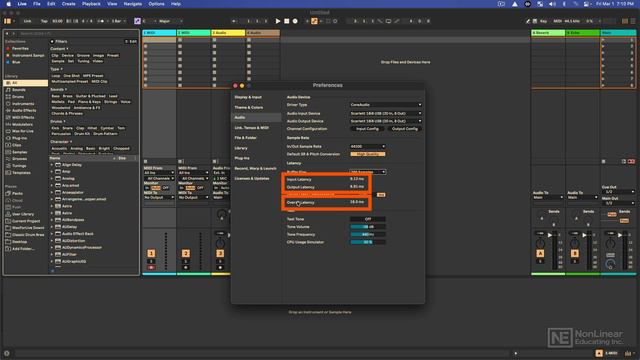The height and width of the screenshot is (360, 640).
Task: Open Packs under Places
Action: pyautogui.click(x=17, y=193)
